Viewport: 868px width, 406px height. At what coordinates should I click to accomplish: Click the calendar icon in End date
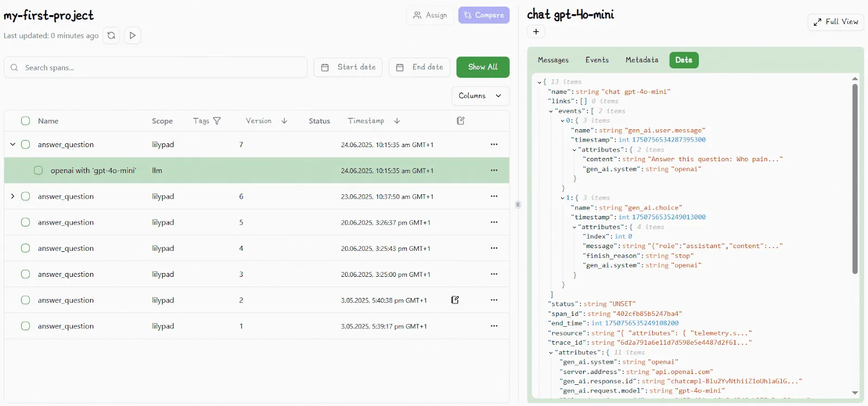click(x=400, y=67)
